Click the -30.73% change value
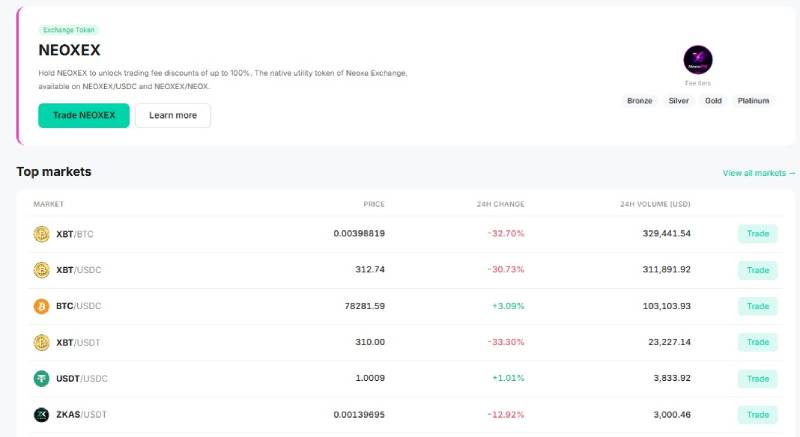The image size is (800, 437). [x=506, y=269]
